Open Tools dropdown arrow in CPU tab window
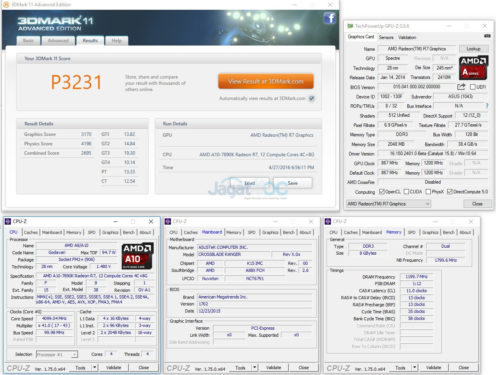Image resolution: width=496 pixels, height=375 pixels. point(95,367)
